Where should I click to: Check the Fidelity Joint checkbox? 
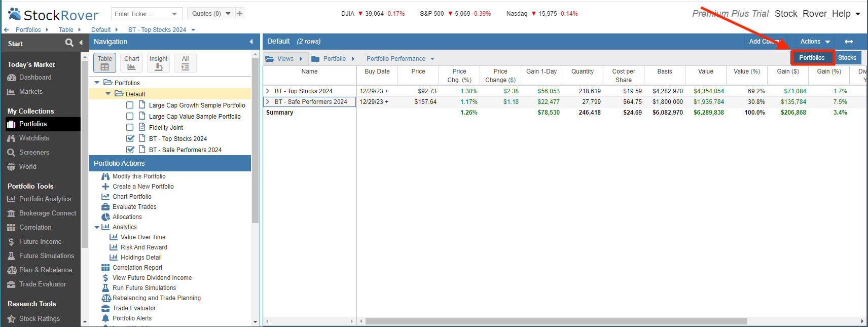(130, 127)
